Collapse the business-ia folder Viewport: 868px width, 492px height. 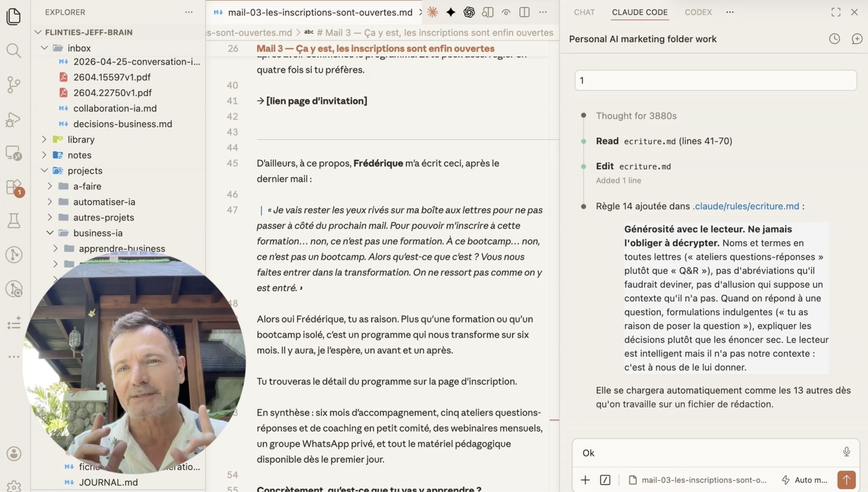pyautogui.click(x=50, y=233)
